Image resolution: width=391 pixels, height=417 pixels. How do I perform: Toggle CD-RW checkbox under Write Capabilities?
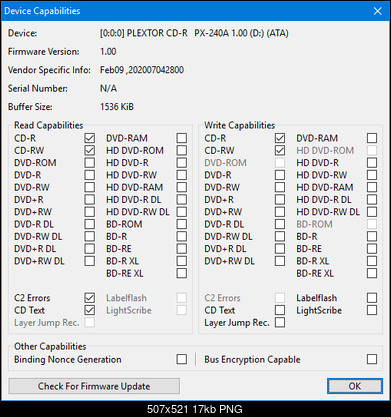click(280, 150)
